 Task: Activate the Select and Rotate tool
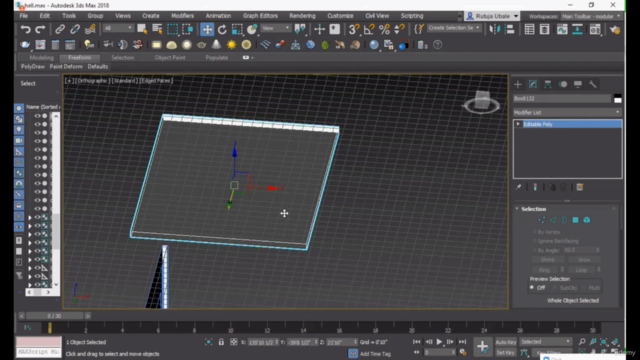(x=222, y=29)
